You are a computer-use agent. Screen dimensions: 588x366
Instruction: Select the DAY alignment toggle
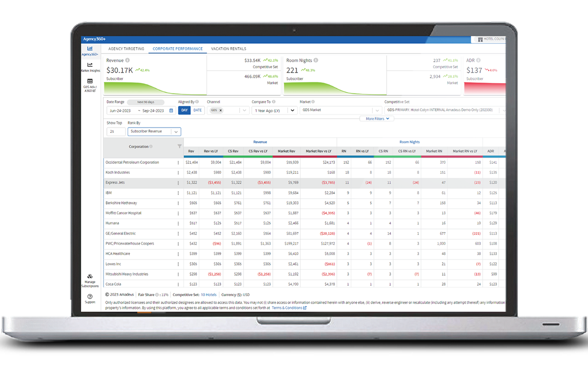pyautogui.click(x=184, y=110)
